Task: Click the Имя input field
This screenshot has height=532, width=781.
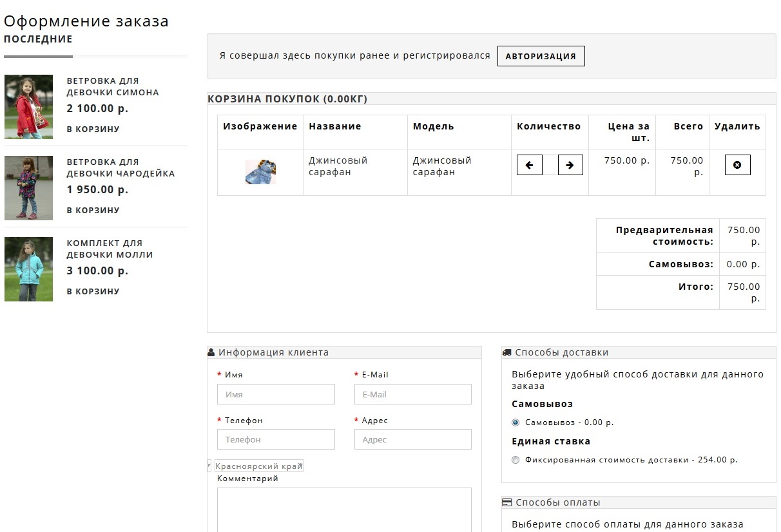Action: click(276, 394)
